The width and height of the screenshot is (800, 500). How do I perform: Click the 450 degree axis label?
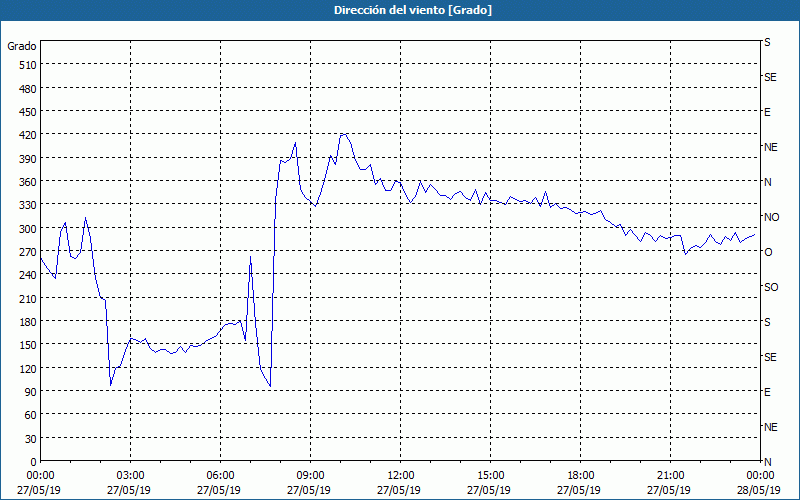coord(28,112)
